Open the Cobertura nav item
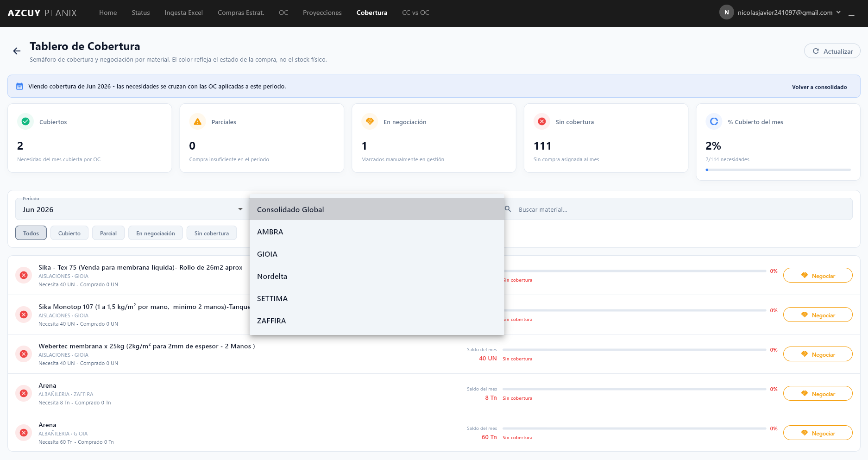868x460 pixels. 372,13
